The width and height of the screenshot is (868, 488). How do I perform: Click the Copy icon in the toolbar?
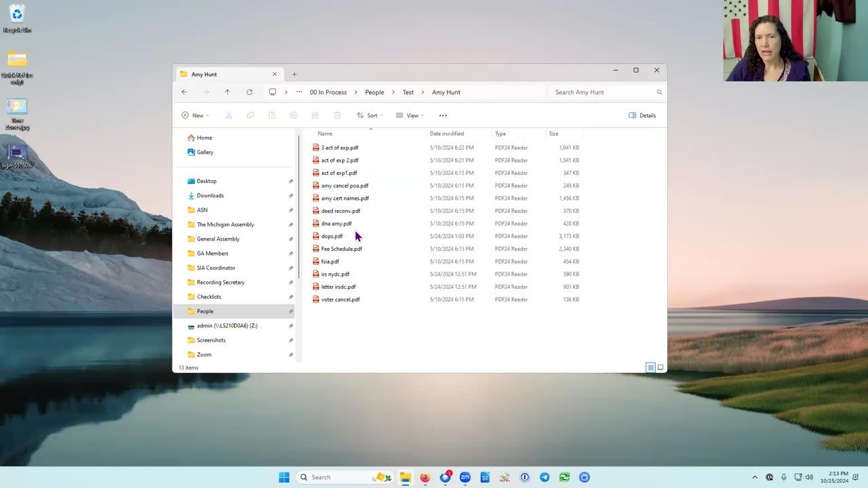[x=250, y=115]
